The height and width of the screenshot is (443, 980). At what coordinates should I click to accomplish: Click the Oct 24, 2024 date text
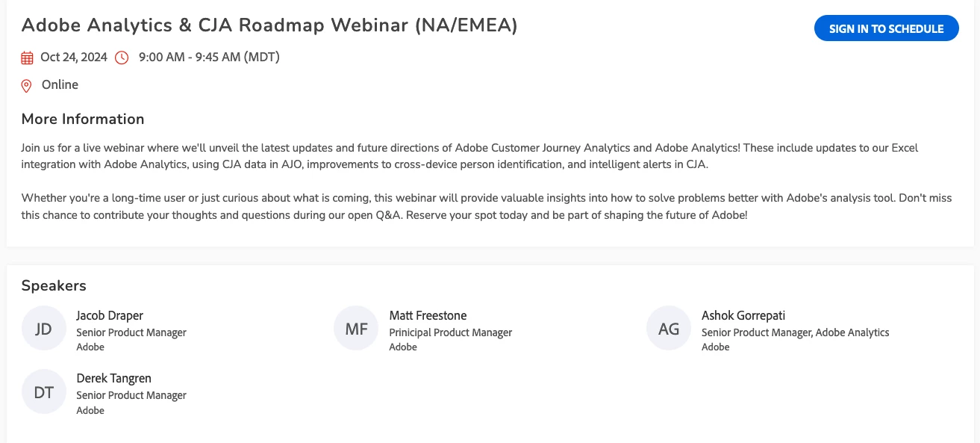tap(74, 58)
